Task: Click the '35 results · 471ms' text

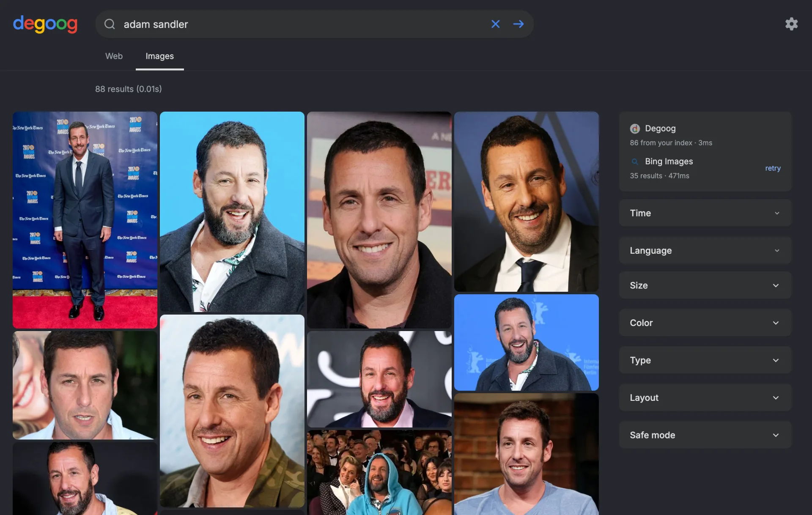Action: (659, 176)
